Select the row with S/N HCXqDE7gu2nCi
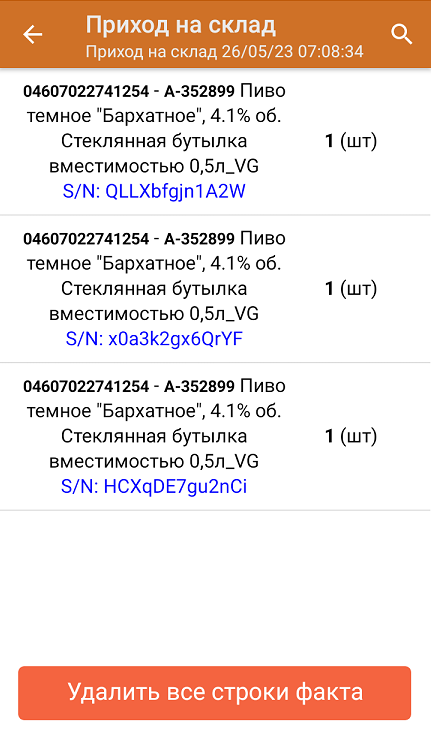The image size is (431, 740). (215, 437)
